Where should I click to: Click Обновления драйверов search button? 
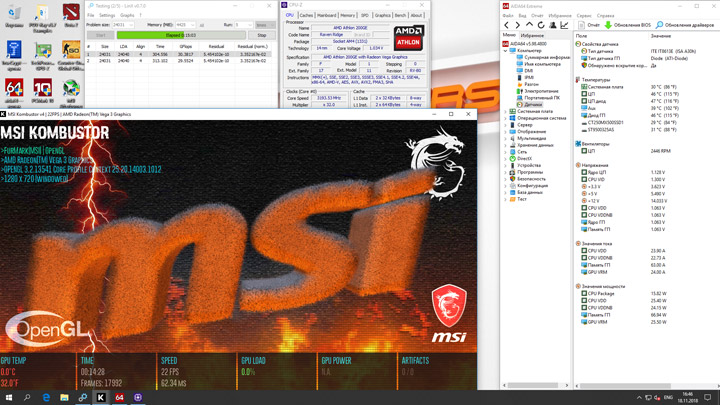685,25
